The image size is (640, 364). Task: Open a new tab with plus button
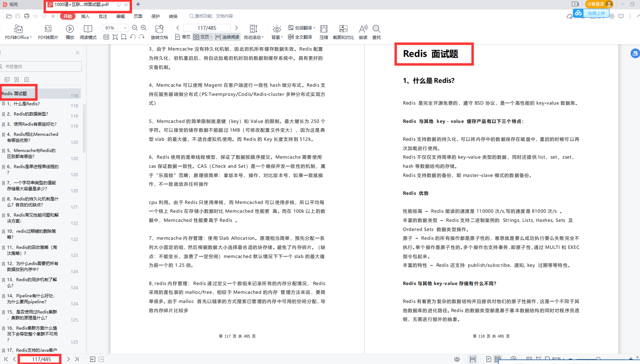[x=138, y=4]
